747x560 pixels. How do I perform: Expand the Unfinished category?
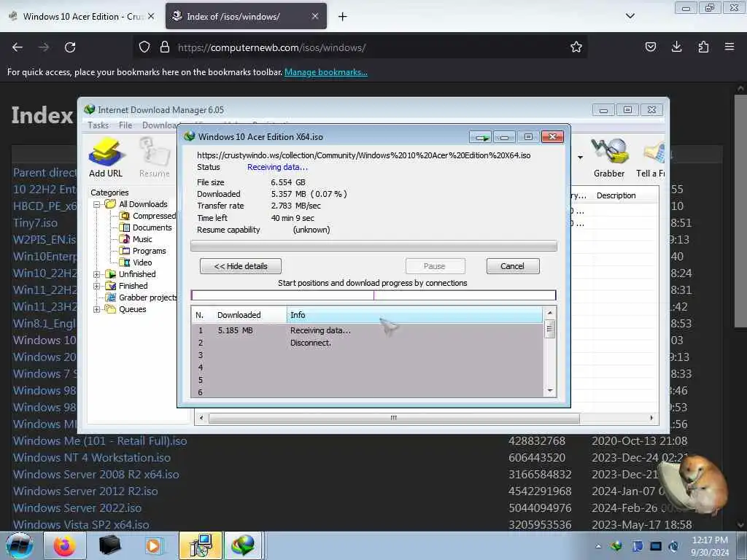point(97,274)
